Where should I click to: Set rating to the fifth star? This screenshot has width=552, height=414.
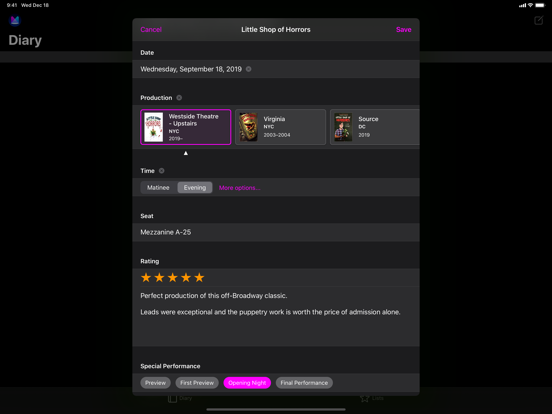[199, 277]
